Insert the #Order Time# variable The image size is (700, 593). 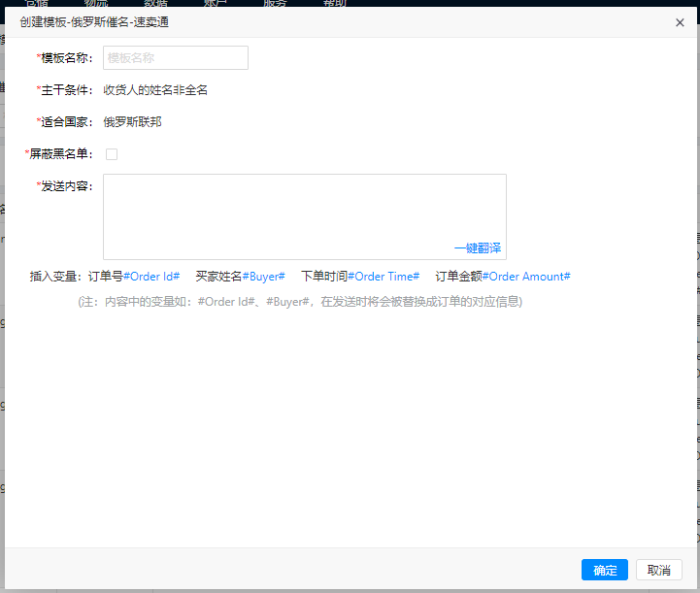tap(383, 277)
